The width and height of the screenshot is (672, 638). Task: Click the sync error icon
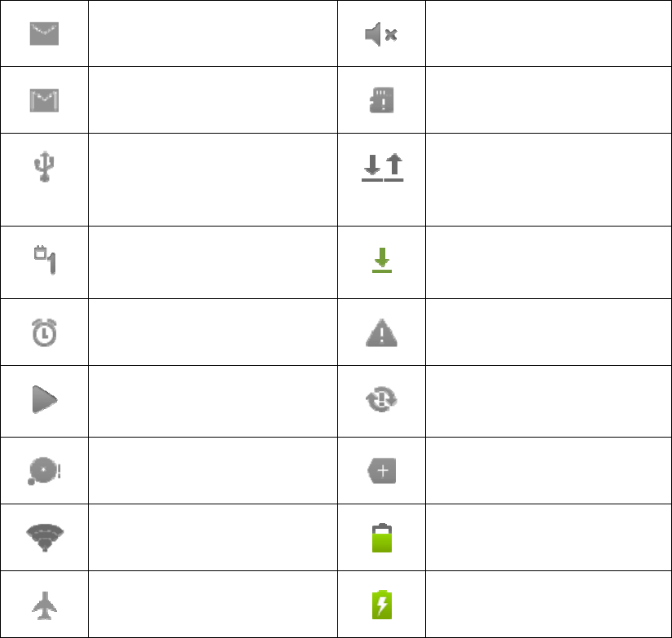tap(381, 399)
